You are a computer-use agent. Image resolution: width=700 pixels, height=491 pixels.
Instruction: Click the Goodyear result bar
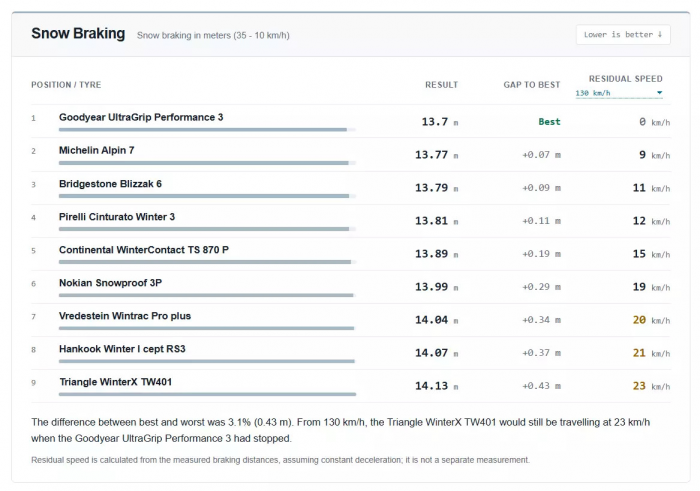tap(207, 129)
